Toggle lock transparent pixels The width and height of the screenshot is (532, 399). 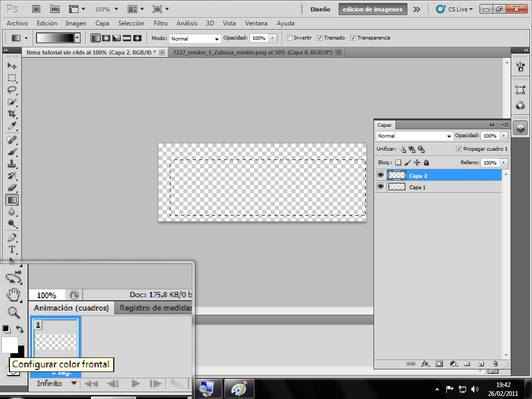tap(398, 163)
